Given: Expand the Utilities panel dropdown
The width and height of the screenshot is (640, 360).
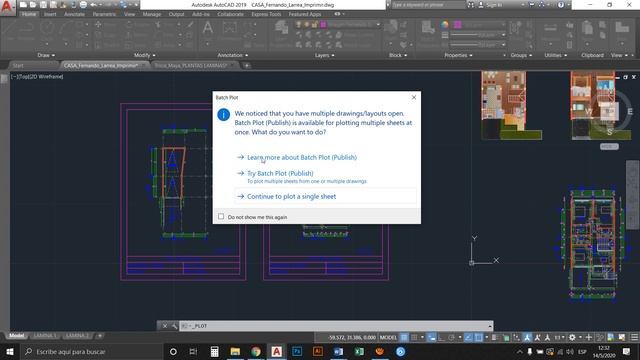Looking at the screenshot, I should [x=556, y=55].
